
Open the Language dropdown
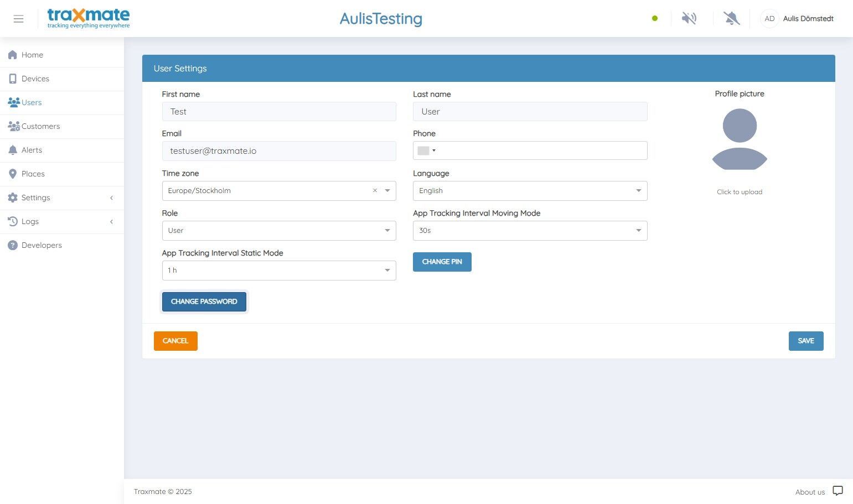tap(530, 191)
